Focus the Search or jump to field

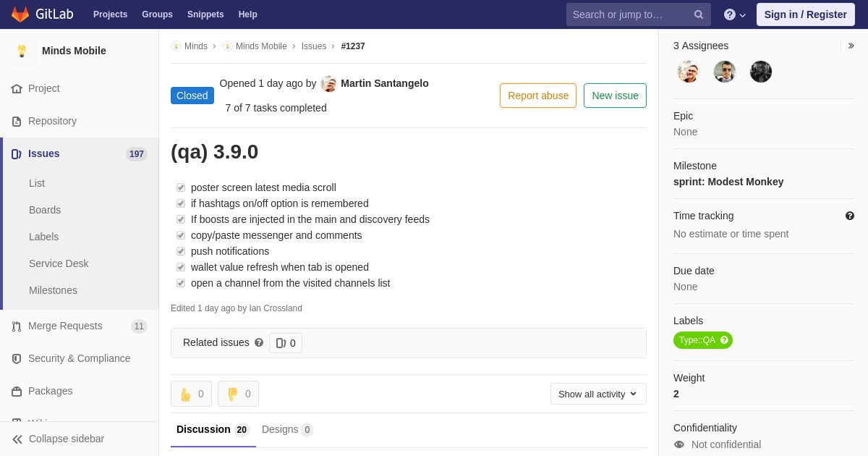tap(629, 14)
